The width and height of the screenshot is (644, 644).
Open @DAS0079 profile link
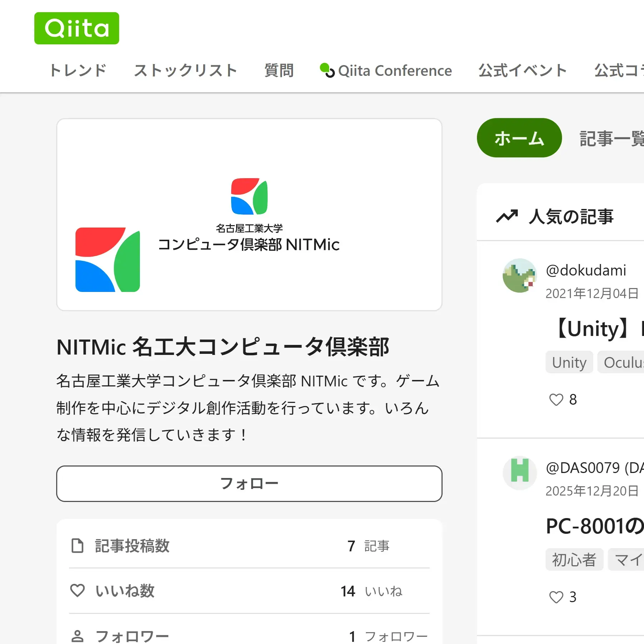click(595, 468)
